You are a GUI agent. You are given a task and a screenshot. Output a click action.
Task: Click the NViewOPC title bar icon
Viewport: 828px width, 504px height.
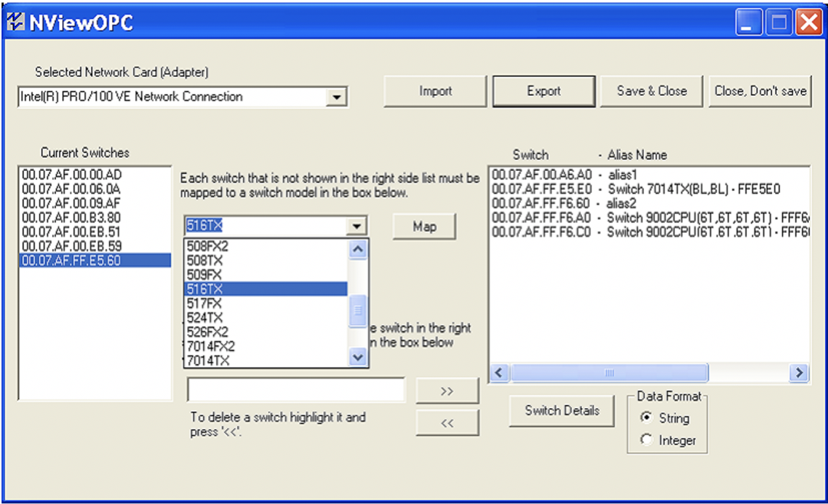(x=15, y=21)
